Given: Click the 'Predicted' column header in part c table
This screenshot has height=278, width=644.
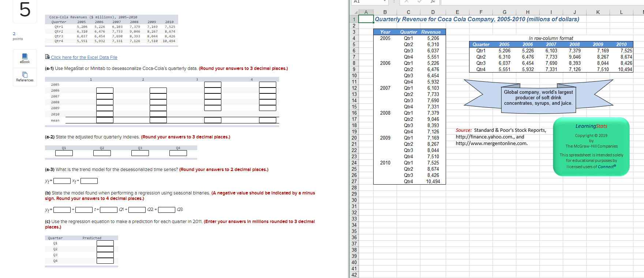Looking at the screenshot, I should (92, 238).
